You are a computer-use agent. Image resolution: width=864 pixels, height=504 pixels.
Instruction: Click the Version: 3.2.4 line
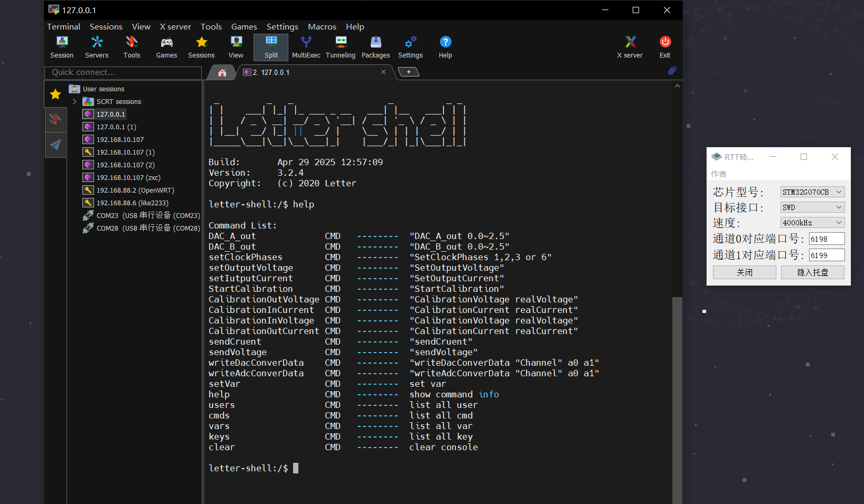256,173
